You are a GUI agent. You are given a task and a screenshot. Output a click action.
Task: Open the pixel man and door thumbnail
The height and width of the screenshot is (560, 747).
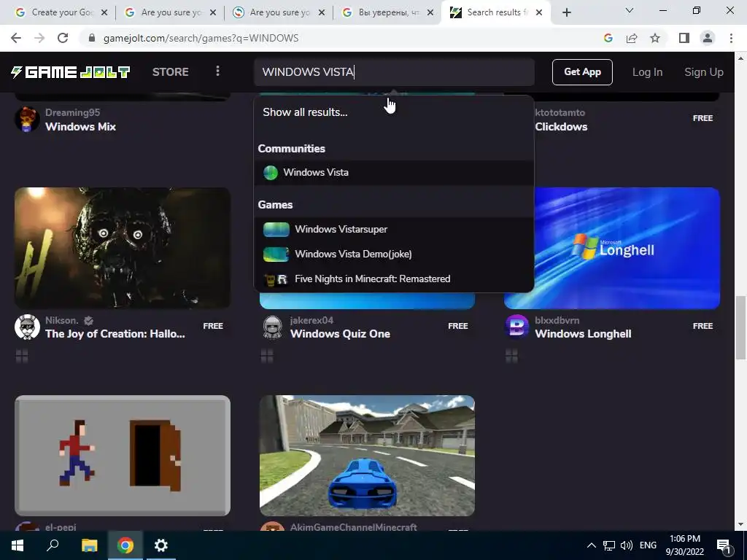point(123,456)
